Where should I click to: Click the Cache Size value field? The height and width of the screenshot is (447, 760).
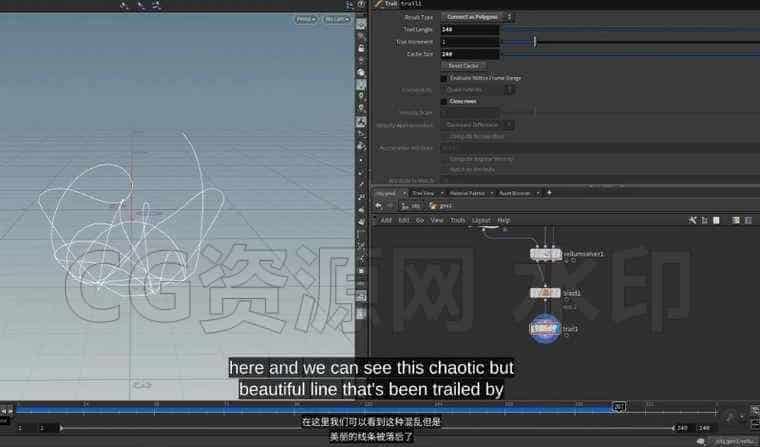click(470, 54)
